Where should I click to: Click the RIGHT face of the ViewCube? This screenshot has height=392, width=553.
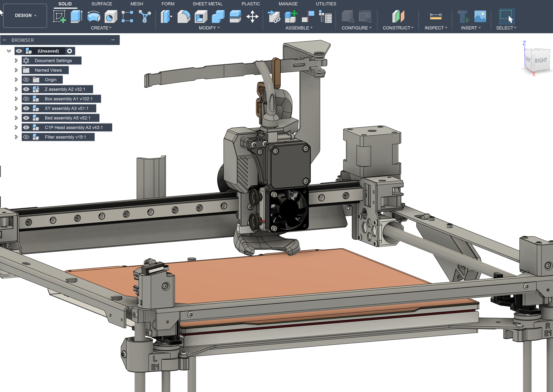coord(540,60)
